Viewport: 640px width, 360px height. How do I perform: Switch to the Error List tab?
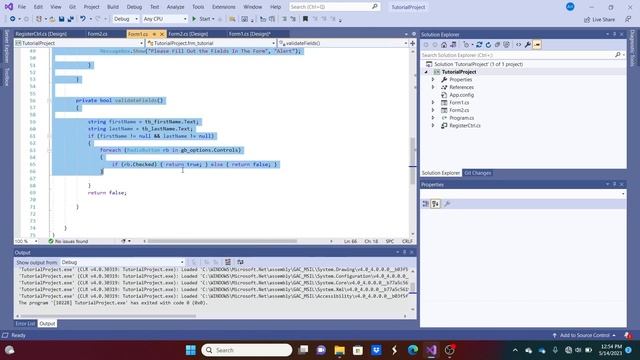[25, 324]
